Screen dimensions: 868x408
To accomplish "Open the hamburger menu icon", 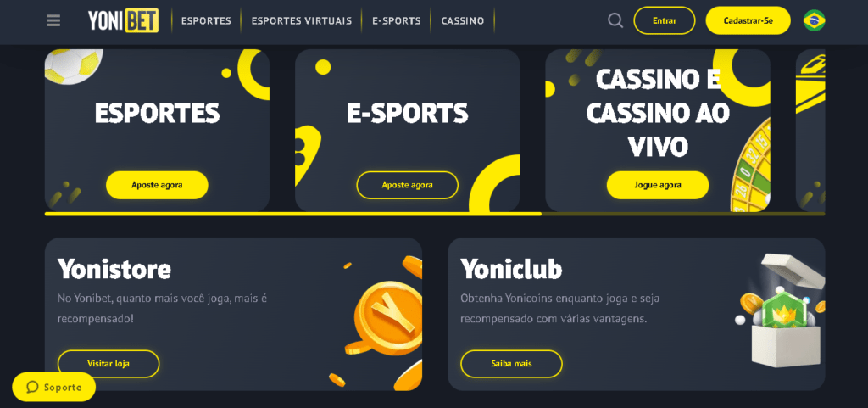I will coord(53,21).
